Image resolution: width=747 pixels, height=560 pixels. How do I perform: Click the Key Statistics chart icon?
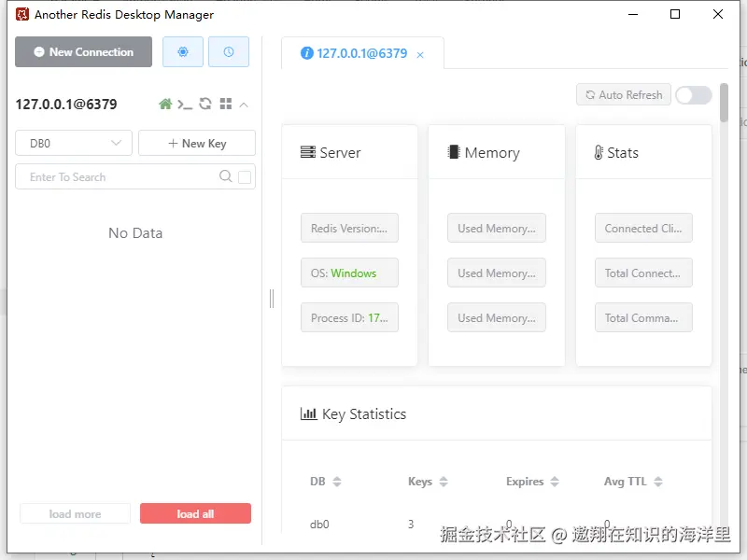[x=308, y=413]
